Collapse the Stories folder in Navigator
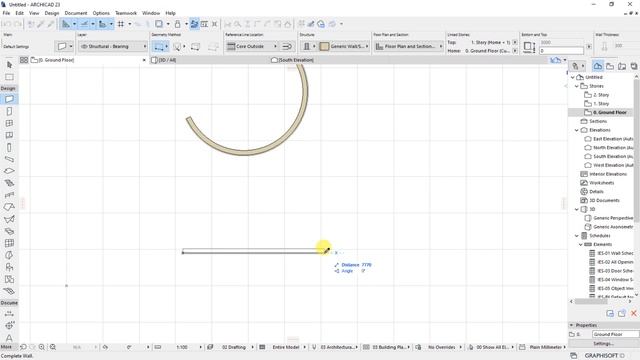 577,86
